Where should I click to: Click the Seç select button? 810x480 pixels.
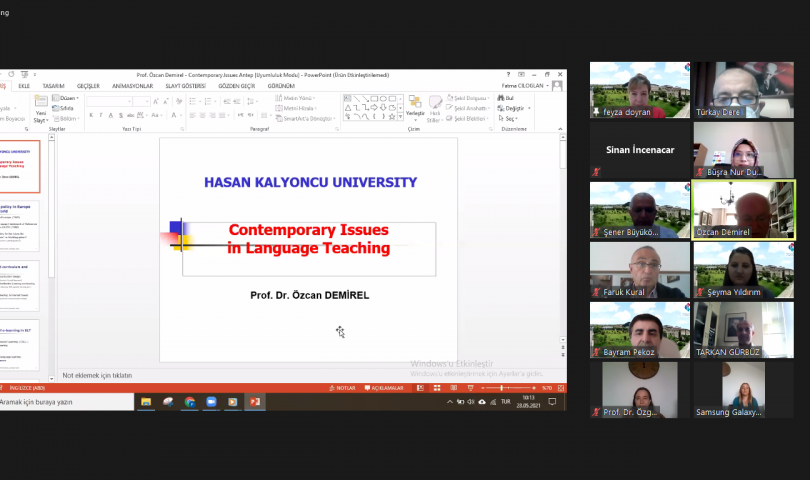click(x=509, y=118)
